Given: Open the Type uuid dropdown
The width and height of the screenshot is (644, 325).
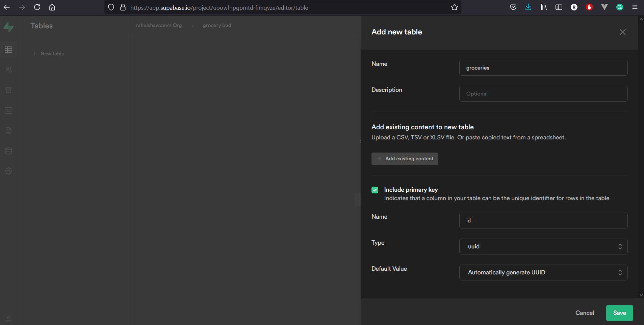Looking at the screenshot, I should 543,246.
